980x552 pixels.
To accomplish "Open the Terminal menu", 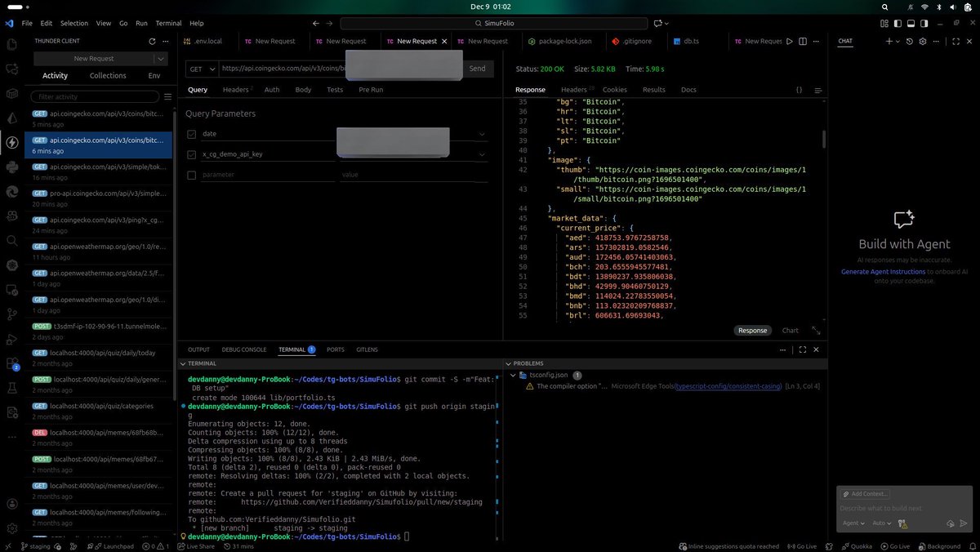I will [x=168, y=24].
